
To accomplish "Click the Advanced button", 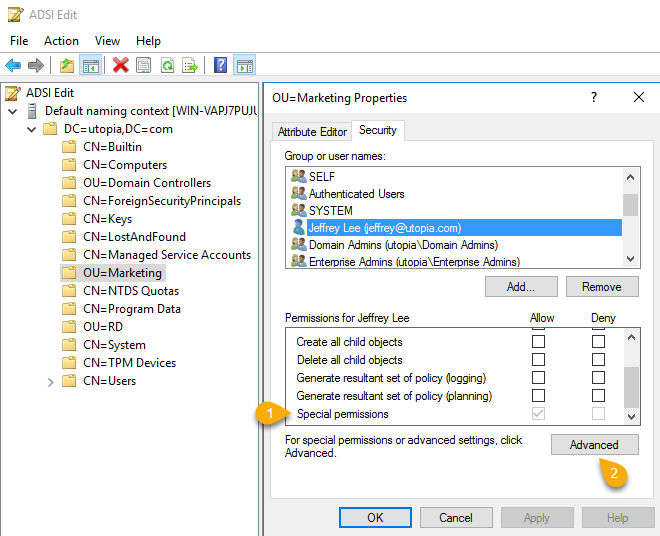I will [594, 445].
